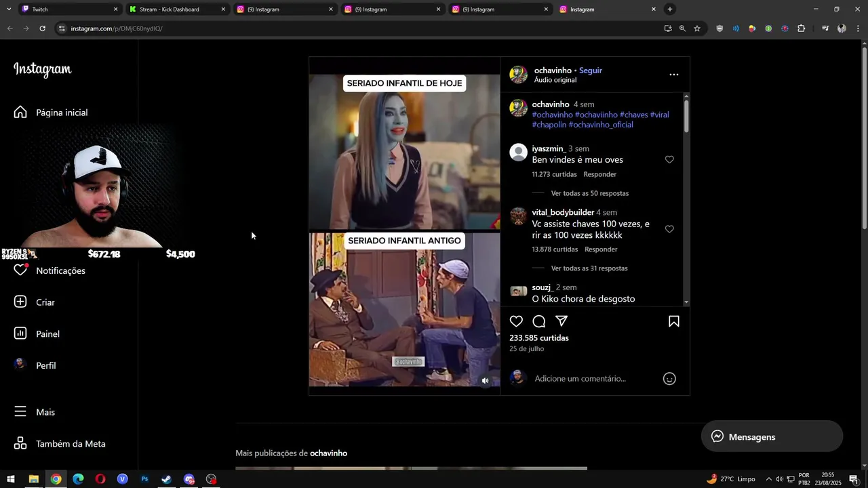
Task: Bookmark this page with star icon
Action: coord(697,28)
